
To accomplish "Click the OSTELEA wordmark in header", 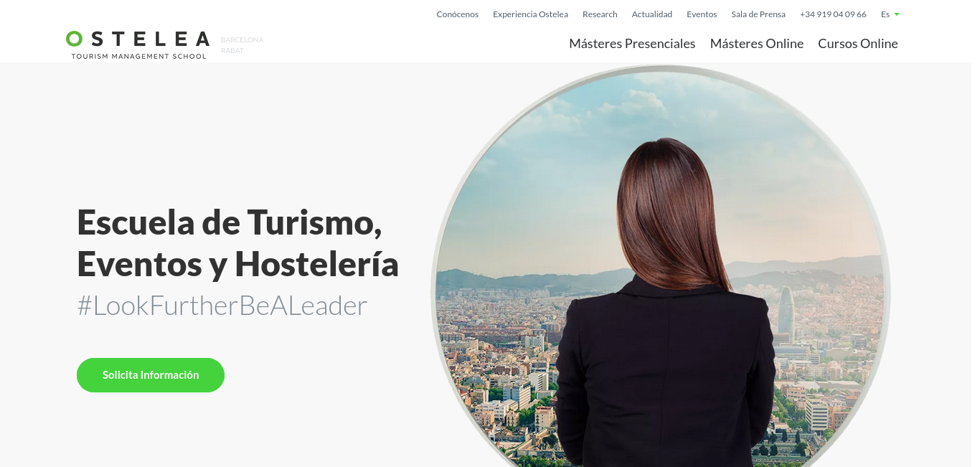I will coord(138,39).
